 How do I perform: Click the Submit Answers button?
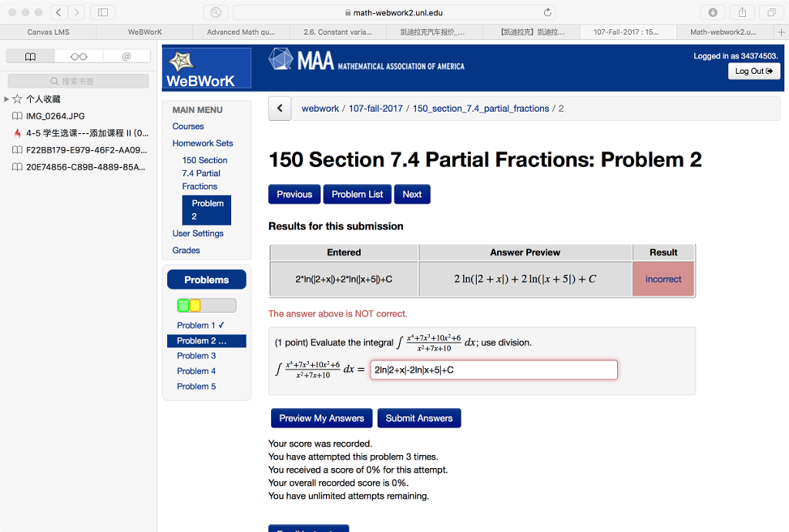[419, 418]
